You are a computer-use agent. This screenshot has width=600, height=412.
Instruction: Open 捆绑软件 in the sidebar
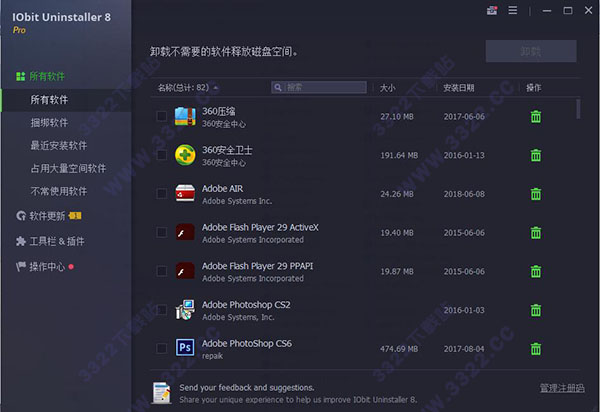coord(49,122)
